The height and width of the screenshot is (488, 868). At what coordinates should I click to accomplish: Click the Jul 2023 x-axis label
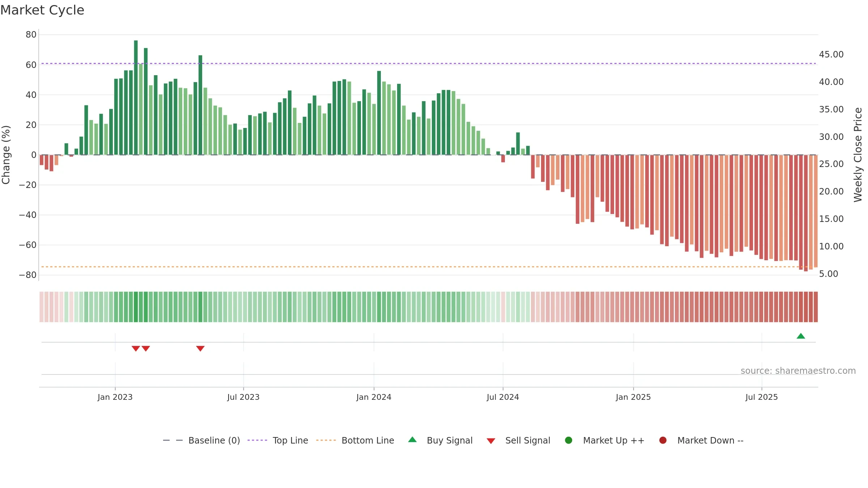point(243,397)
